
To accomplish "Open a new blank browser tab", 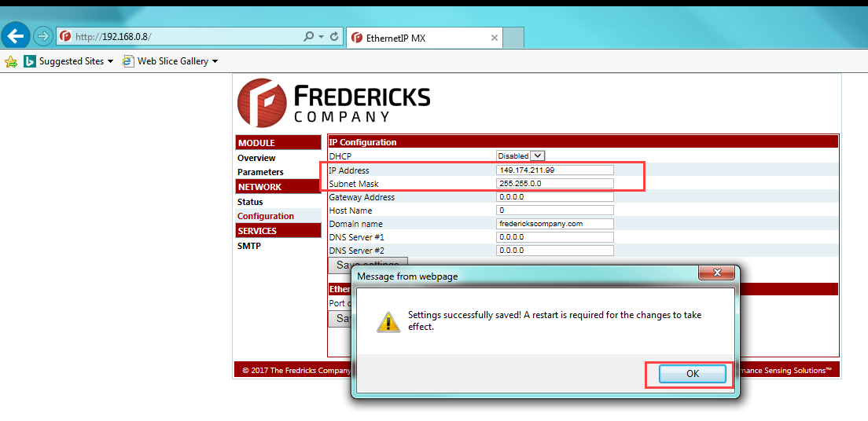I will (x=513, y=38).
